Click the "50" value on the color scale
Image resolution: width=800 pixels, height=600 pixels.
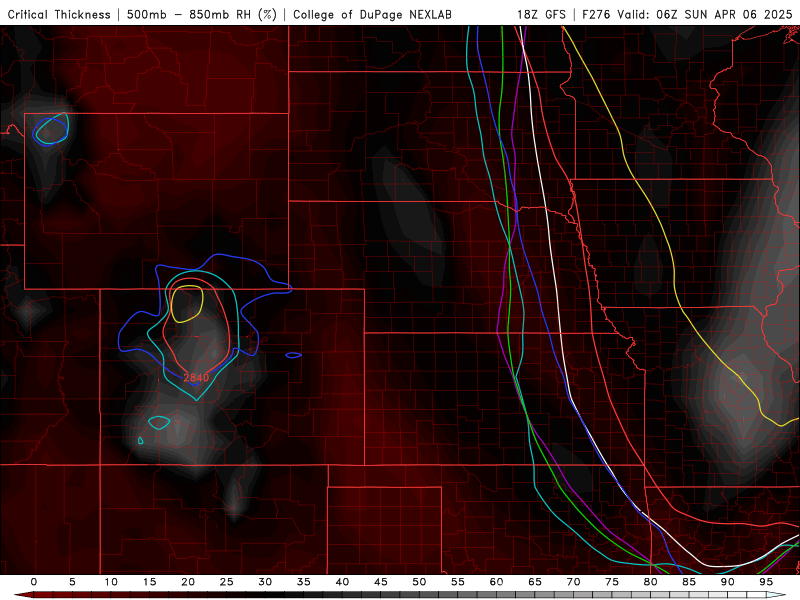coord(419,582)
